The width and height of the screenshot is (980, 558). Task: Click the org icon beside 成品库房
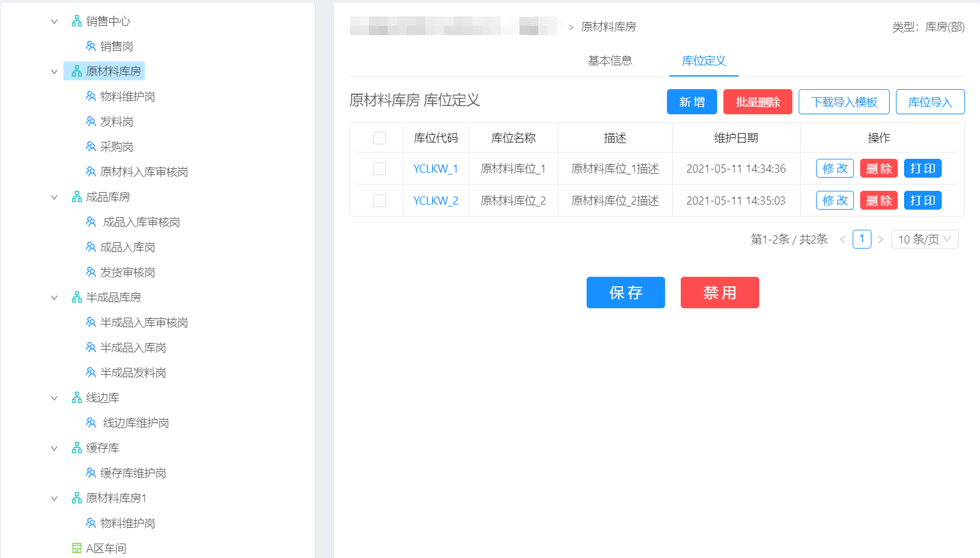(77, 197)
